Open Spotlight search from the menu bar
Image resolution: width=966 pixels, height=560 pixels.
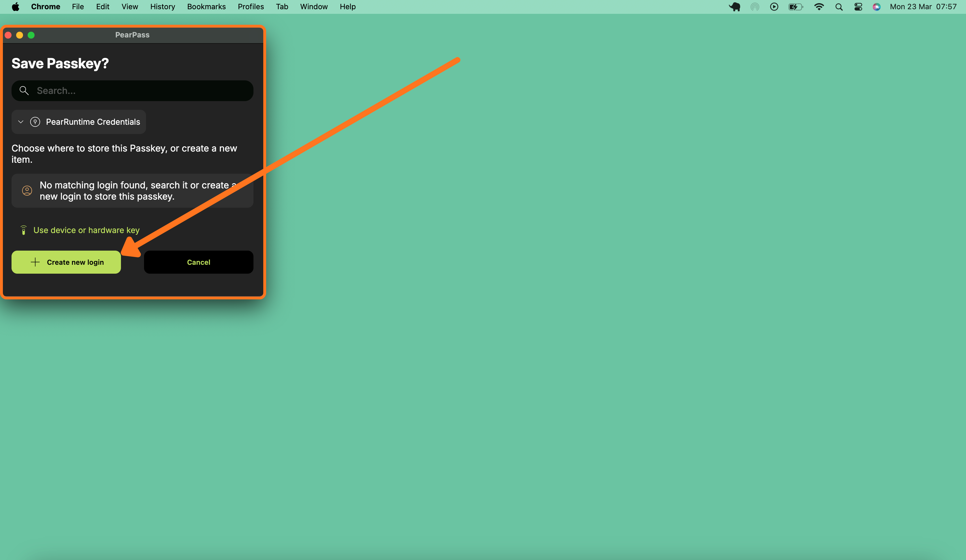coord(839,7)
